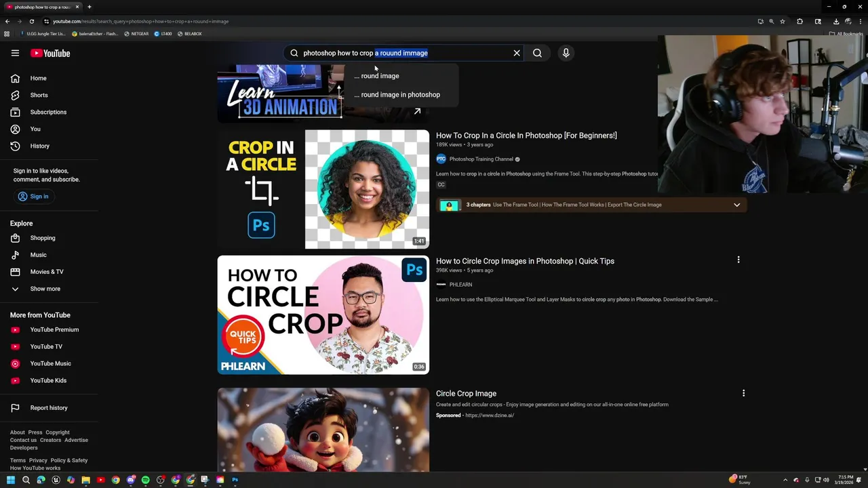Open "How to Circle Crop Images" title
Image resolution: width=868 pixels, height=488 pixels.
click(x=525, y=261)
